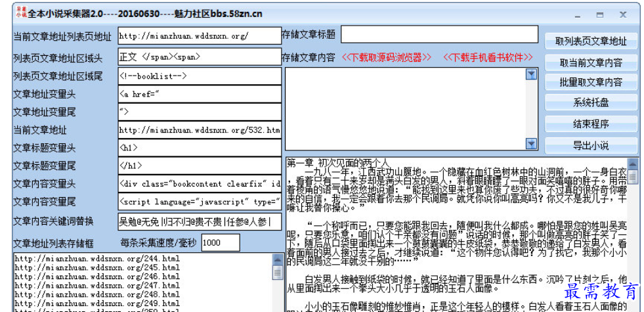This screenshot has height=312, width=644.
Task: Click 取列表页文章地址 button
Action: click(x=591, y=41)
